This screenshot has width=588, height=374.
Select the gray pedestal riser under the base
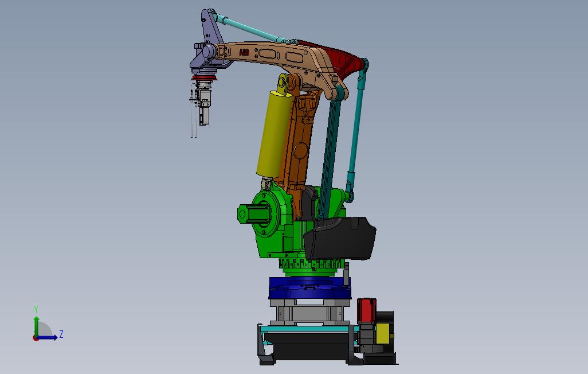309,311
